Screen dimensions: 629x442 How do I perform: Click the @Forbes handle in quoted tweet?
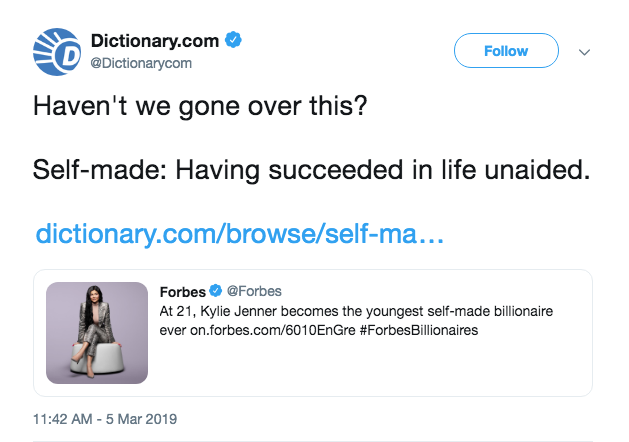[254, 292]
